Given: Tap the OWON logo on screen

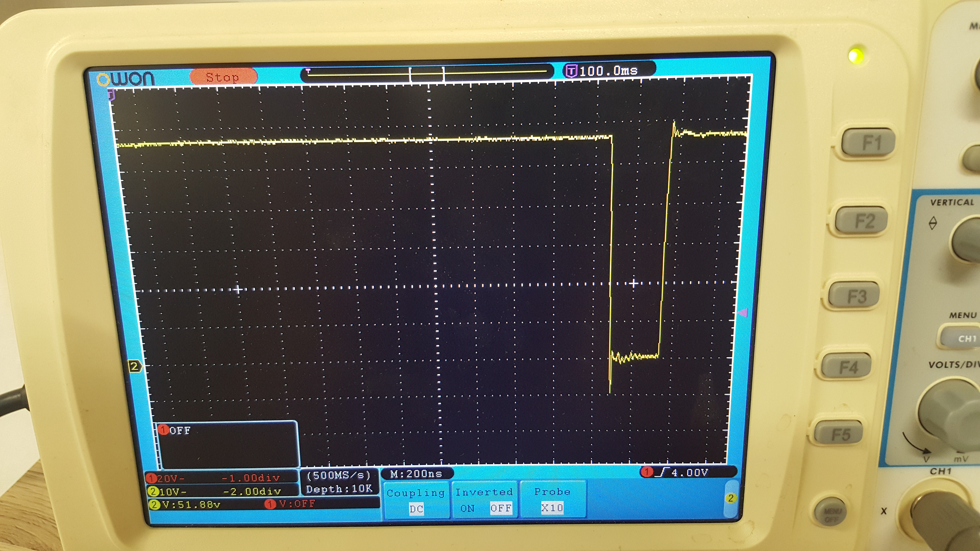Looking at the screenshot, I should click(125, 79).
